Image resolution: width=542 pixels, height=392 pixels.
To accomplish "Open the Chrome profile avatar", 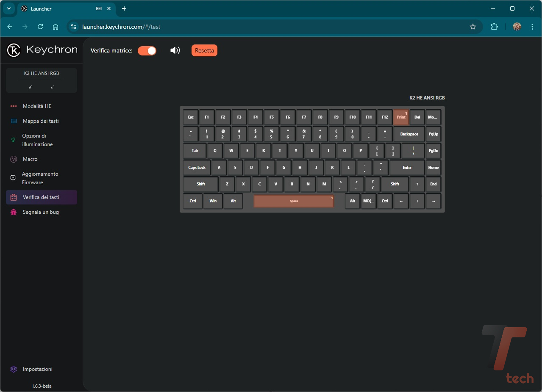I will [517, 27].
